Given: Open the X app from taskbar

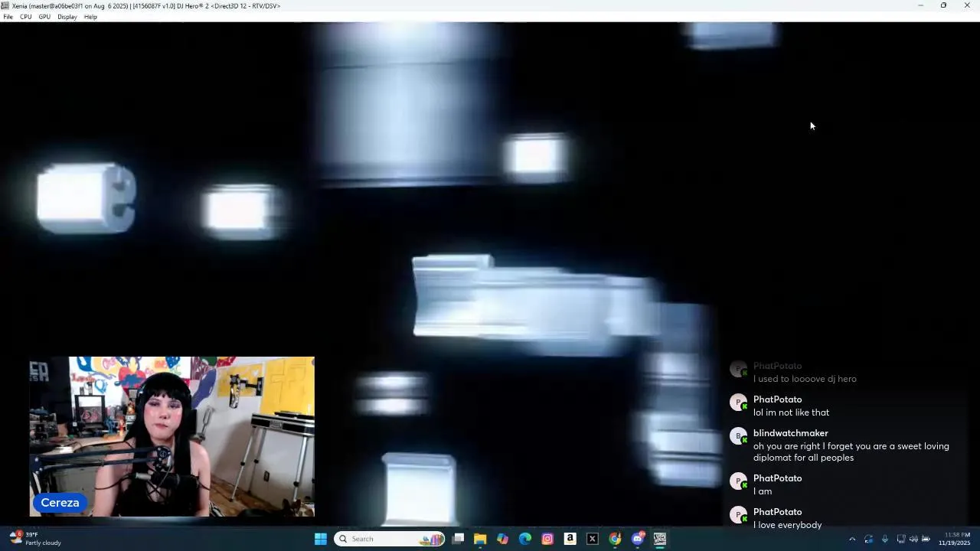Looking at the screenshot, I should tap(593, 539).
